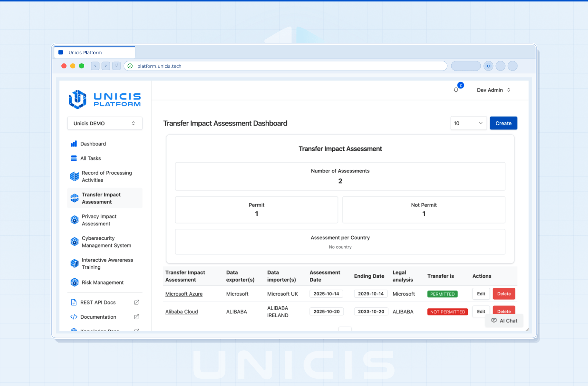Click the Transfer Impact Assessment sidebar icon
The image size is (588, 386).
(75, 198)
